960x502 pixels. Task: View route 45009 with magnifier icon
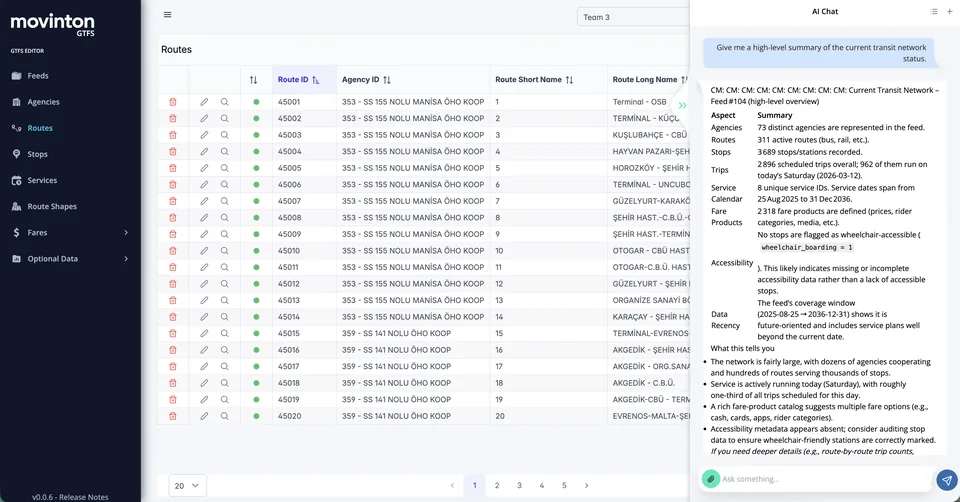225,234
